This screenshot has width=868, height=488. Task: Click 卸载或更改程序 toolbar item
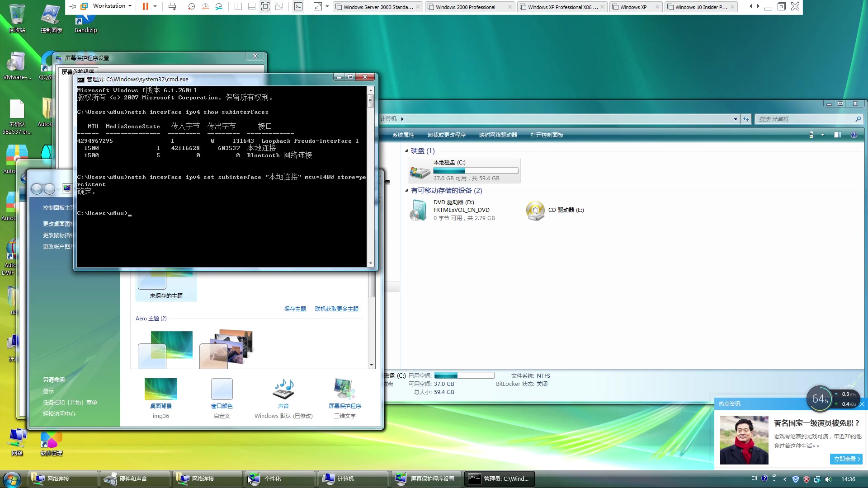[446, 135]
